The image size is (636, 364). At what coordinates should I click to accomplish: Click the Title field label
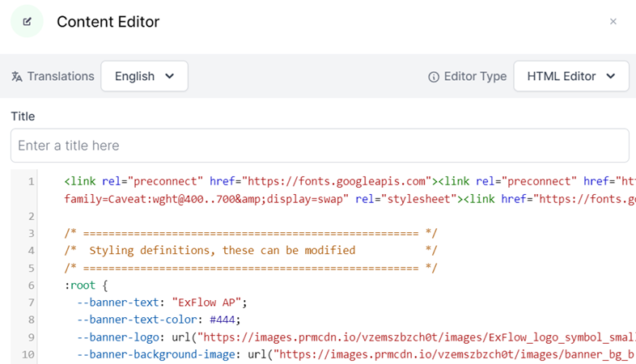(x=23, y=116)
